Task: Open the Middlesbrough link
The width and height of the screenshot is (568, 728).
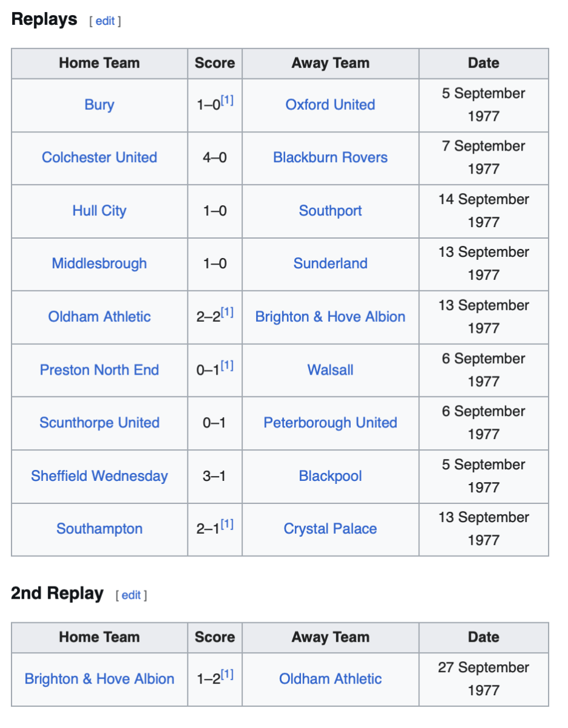Action: click(x=99, y=264)
